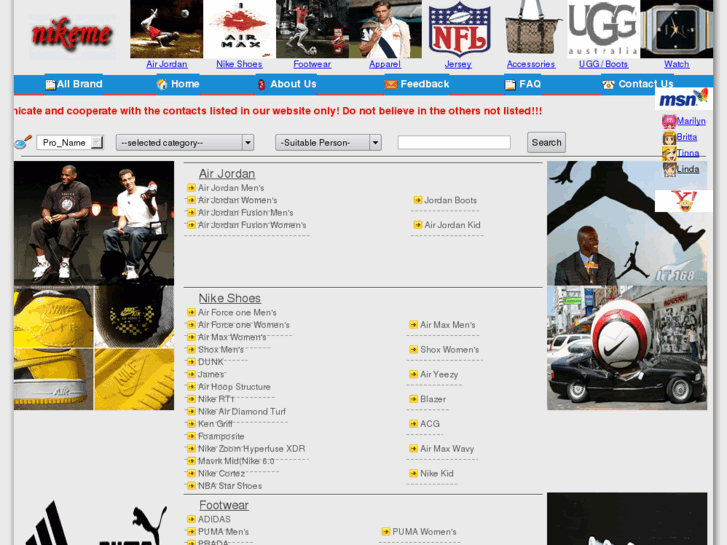Click the Yahoo messenger icon
The width and height of the screenshot is (727, 545).
[x=683, y=201]
